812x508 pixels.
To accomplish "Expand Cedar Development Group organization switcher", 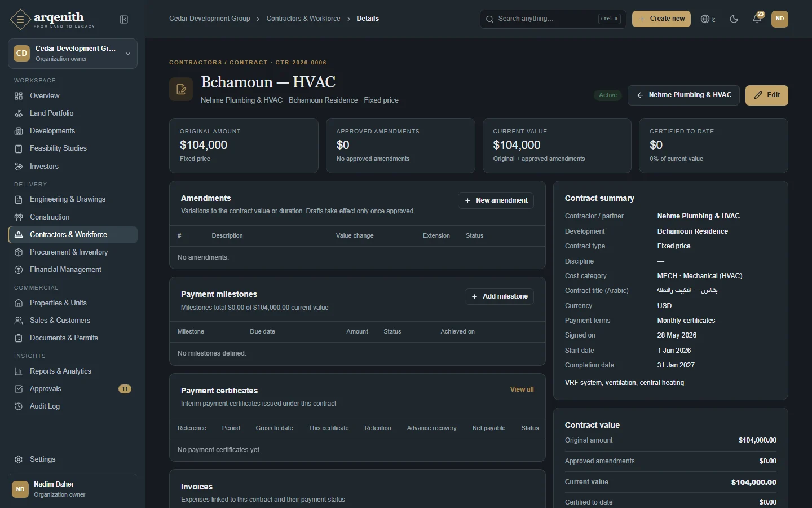I will 73,54.
